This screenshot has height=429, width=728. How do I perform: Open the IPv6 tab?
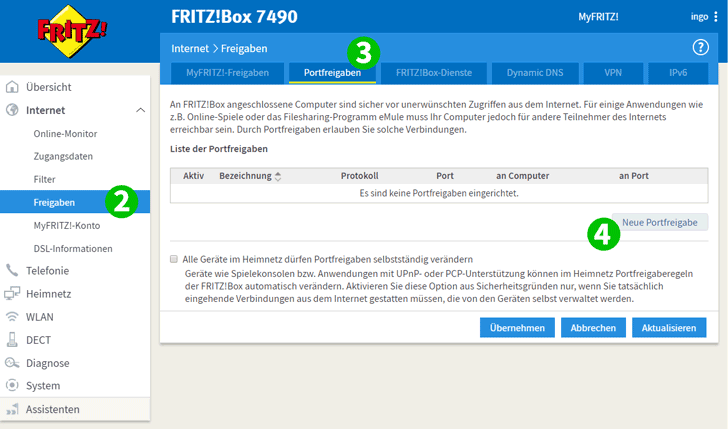click(x=678, y=73)
